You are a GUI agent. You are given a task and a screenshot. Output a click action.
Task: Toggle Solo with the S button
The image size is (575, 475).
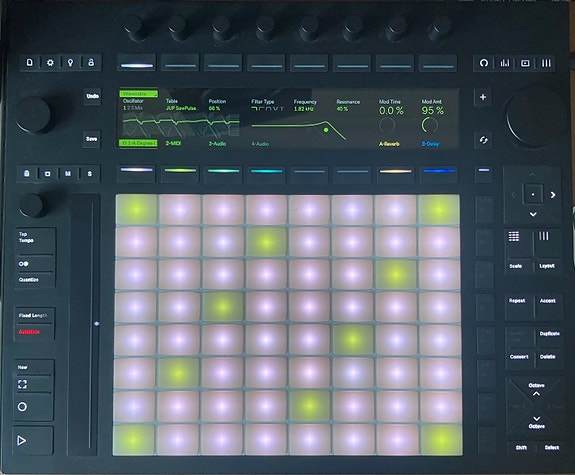pos(89,173)
